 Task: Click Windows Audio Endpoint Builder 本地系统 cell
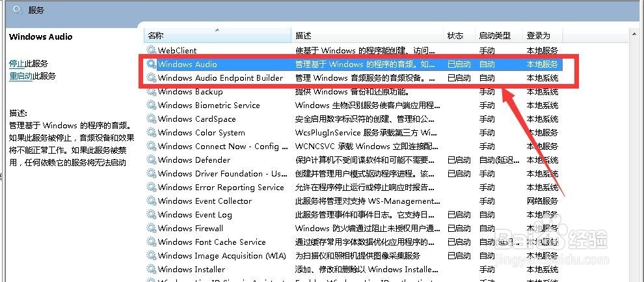point(542,78)
